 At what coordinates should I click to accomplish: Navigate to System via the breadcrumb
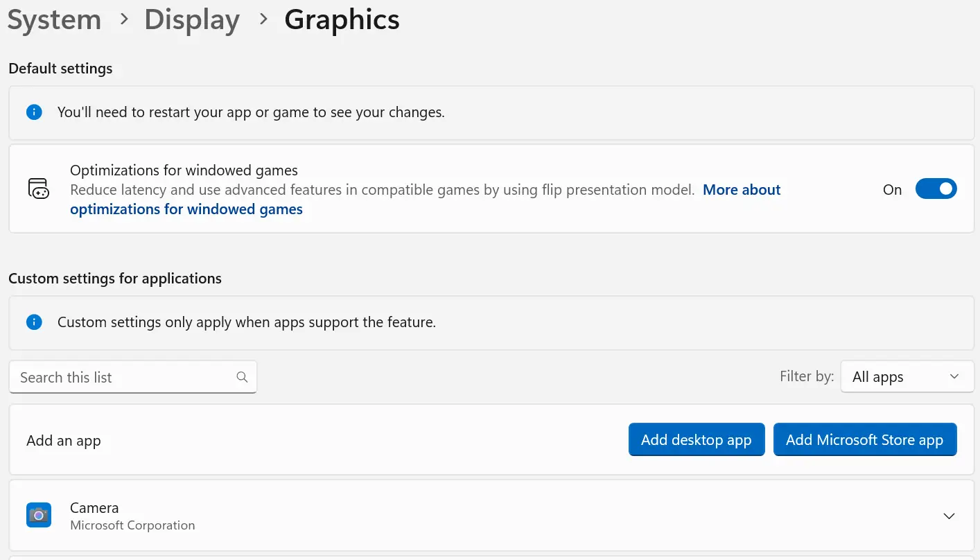(54, 19)
